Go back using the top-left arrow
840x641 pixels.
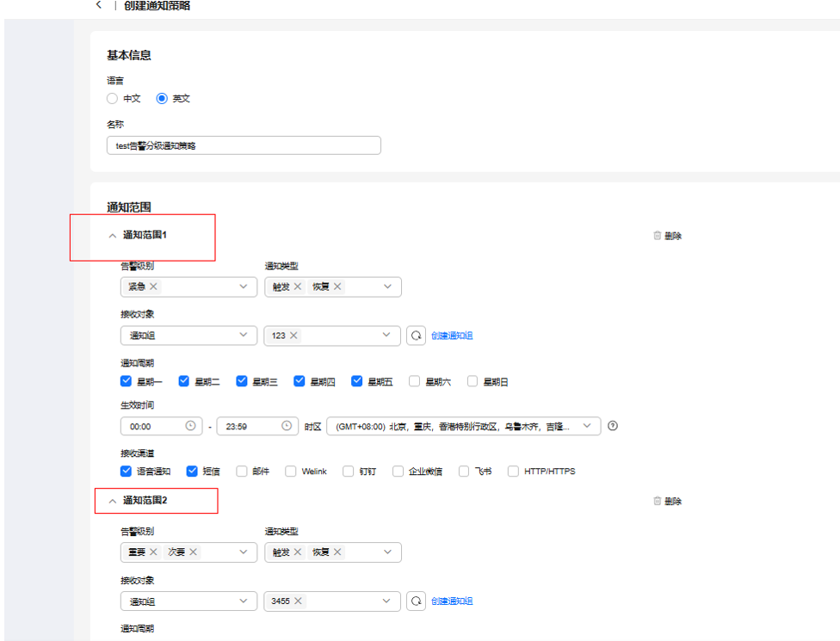tap(99, 7)
